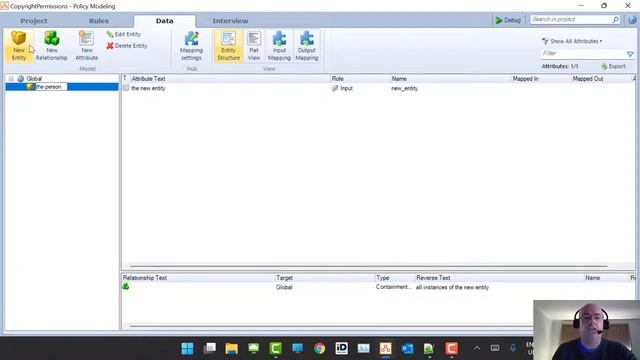This screenshot has width=640, height=360.
Task: Click the Relationship Text column header
Action: 145,278
